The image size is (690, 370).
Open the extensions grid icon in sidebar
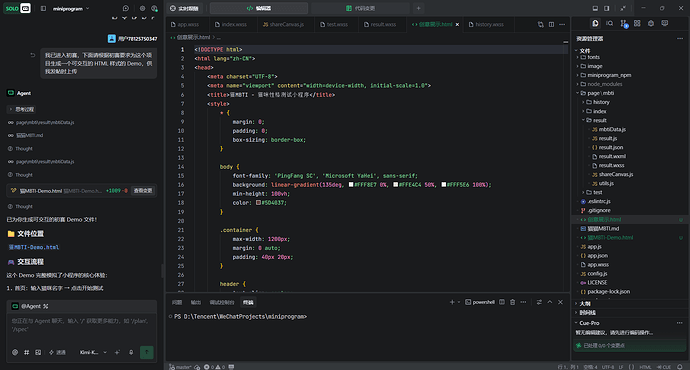637,23
